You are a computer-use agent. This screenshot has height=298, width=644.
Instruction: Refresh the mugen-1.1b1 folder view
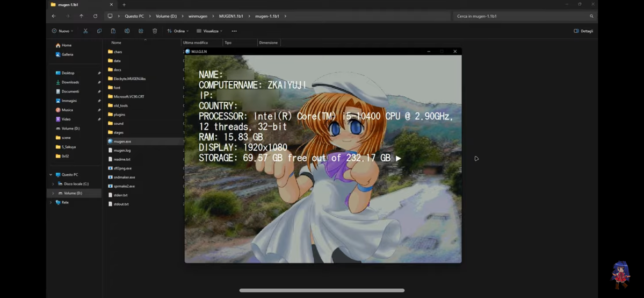(95, 16)
